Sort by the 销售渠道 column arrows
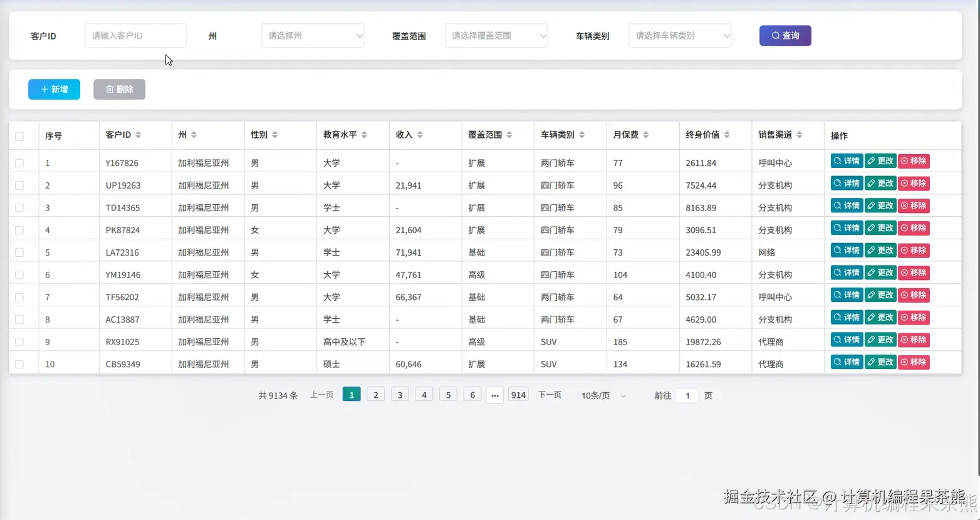 point(800,135)
